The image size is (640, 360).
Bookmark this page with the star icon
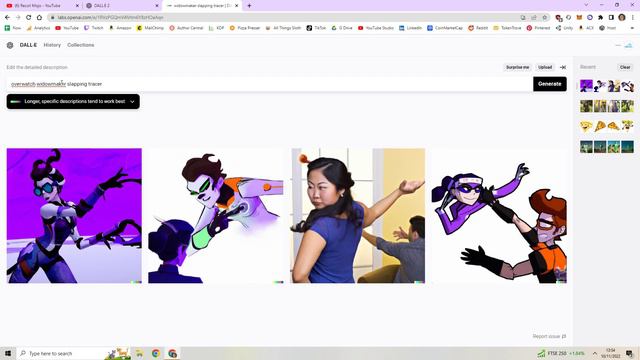point(544,18)
